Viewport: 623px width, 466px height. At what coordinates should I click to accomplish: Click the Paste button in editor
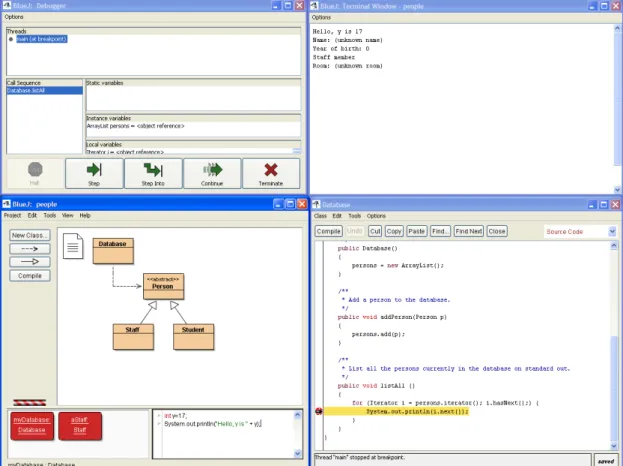(x=416, y=231)
